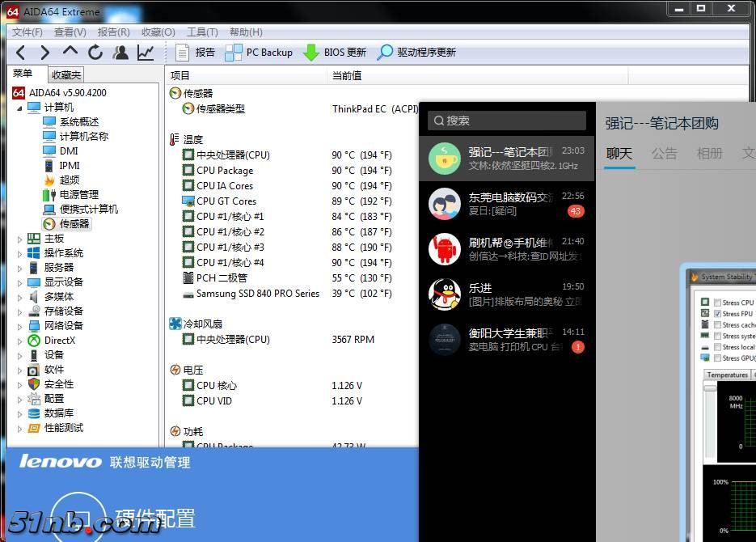This screenshot has height=542, width=756.
Task: Select 系统概述 in the tree
Action: click(x=79, y=122)
